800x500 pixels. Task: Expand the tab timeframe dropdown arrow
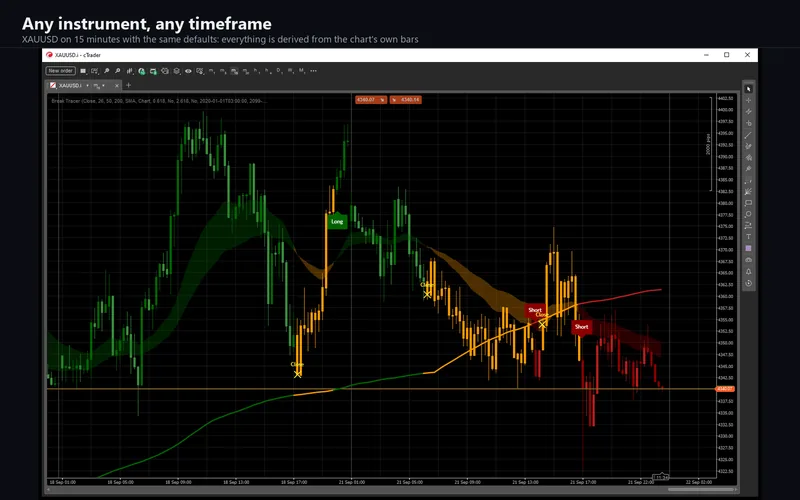(104, 85)
